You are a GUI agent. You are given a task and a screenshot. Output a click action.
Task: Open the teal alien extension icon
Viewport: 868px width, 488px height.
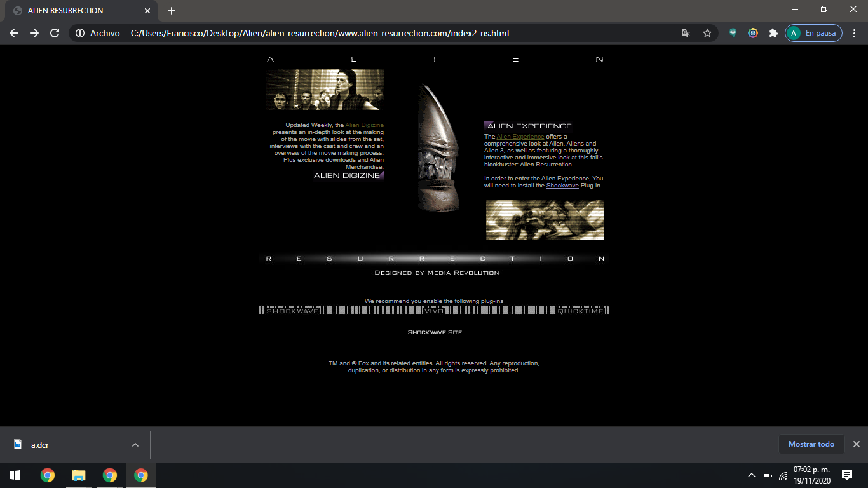(733, 33)
